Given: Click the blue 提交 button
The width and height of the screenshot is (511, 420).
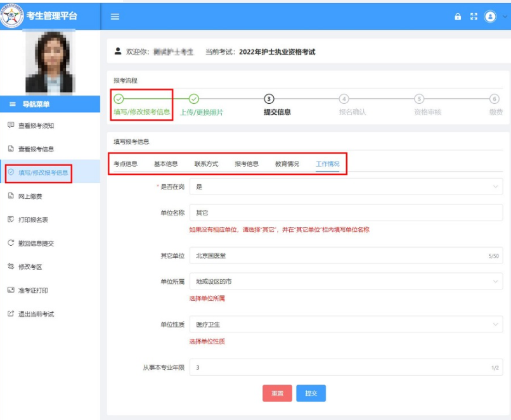Looking at the screenshot, I should click(311, 393).
